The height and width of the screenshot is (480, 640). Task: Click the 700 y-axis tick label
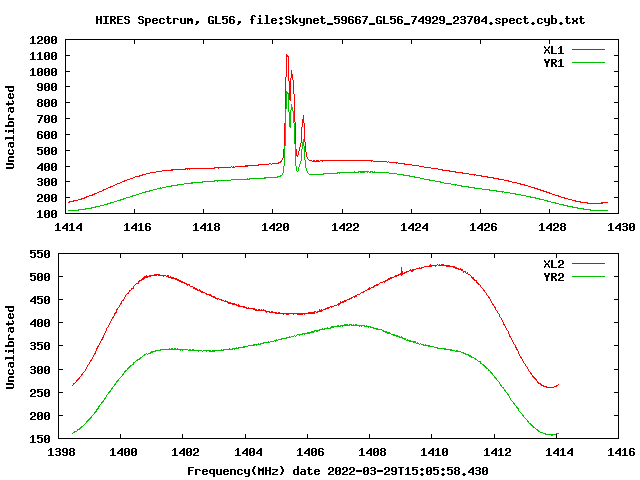[x=47, y=119]
